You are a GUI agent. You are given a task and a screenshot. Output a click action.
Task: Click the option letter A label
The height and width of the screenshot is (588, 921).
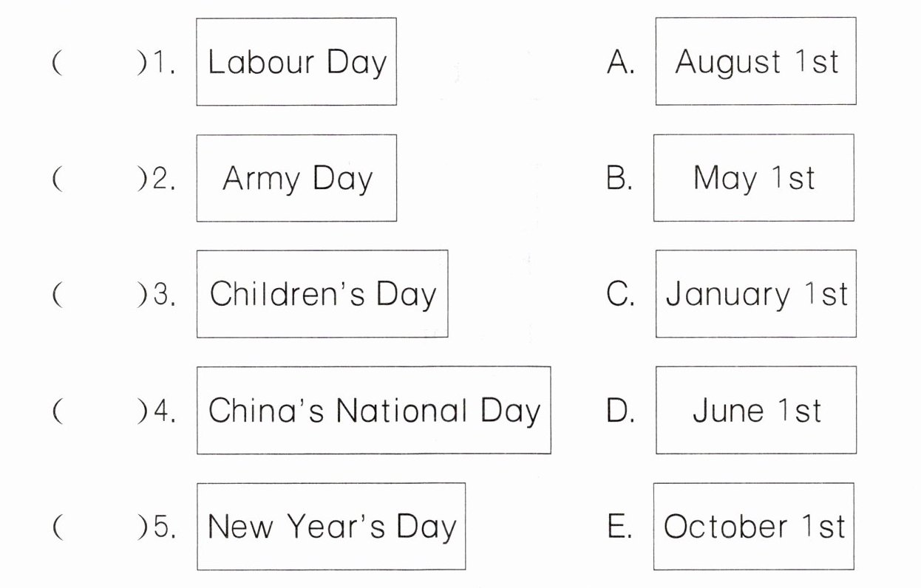[620, 64]
